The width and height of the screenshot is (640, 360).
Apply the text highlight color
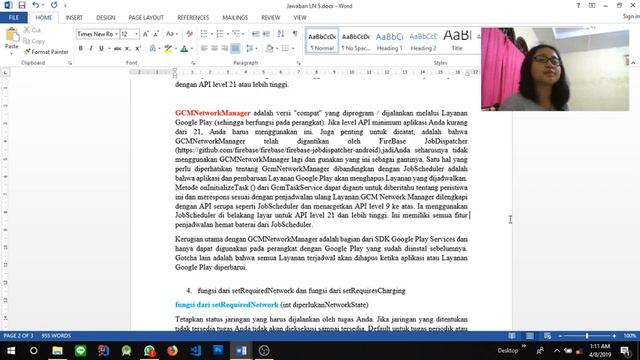pyautogui.click(x=168, y=48)
